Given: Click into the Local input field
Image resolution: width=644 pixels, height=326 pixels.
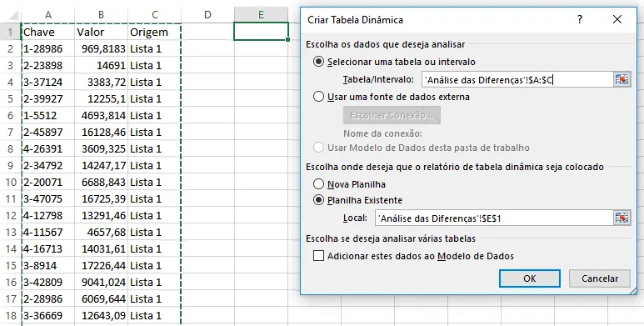Looking at the screenshot, I should tap(494, 218).
